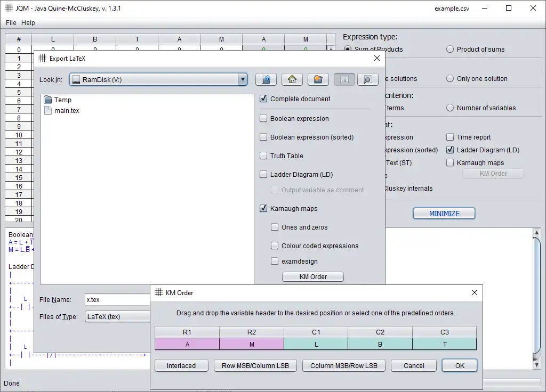Click the R1 column header
The height and width of the screenshot is (392, 546).
point(187,332)
